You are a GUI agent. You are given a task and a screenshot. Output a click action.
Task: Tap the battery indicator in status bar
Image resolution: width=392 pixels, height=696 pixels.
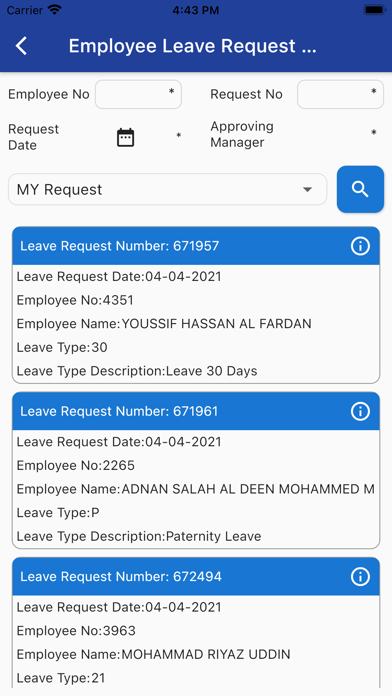(374, 10)
